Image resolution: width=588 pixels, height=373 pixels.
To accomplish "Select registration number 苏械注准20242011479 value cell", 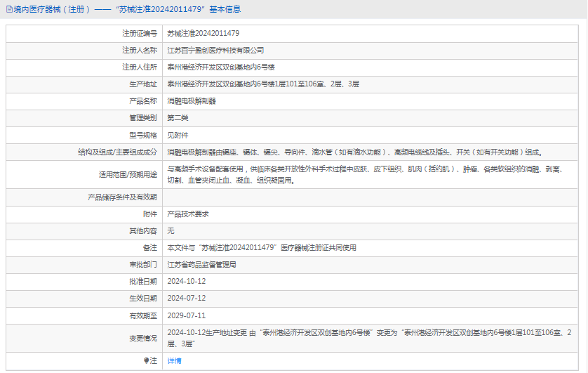I will [203, 34].
